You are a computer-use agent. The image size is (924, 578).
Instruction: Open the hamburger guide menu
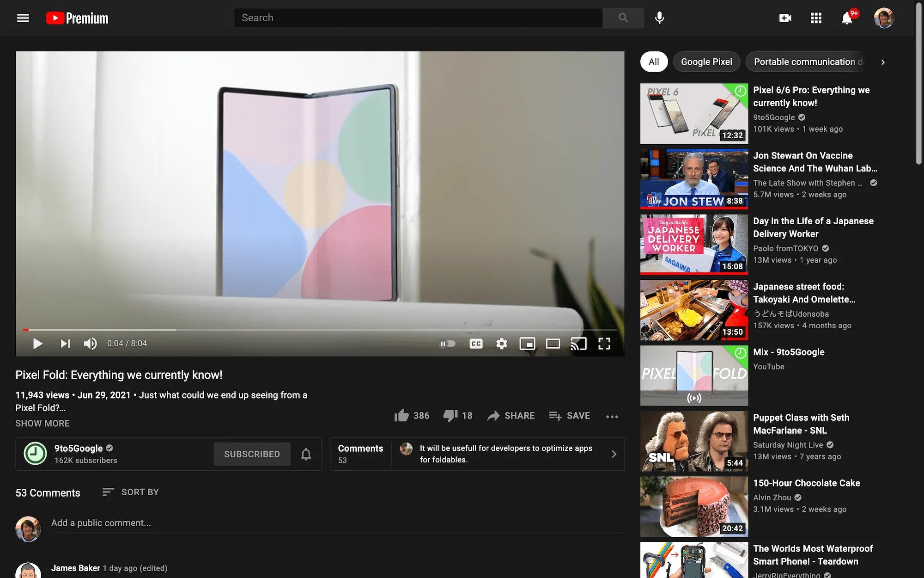pyautogui.click(x=23, y=18)
